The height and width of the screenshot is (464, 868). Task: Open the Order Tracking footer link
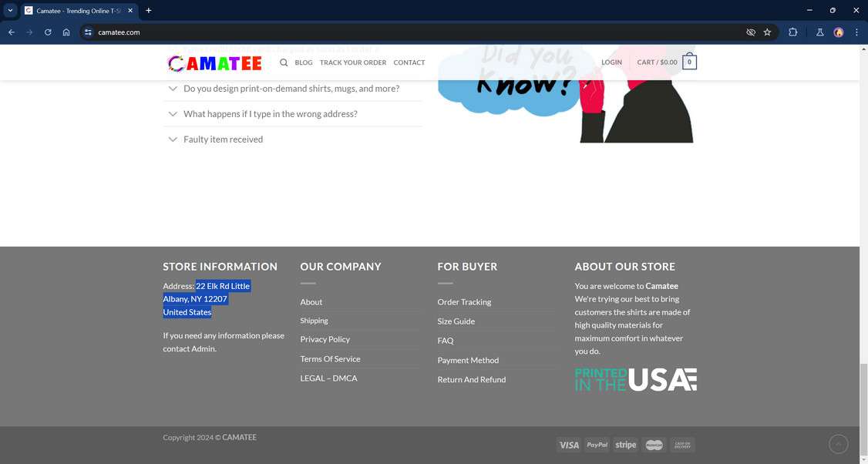464,302
